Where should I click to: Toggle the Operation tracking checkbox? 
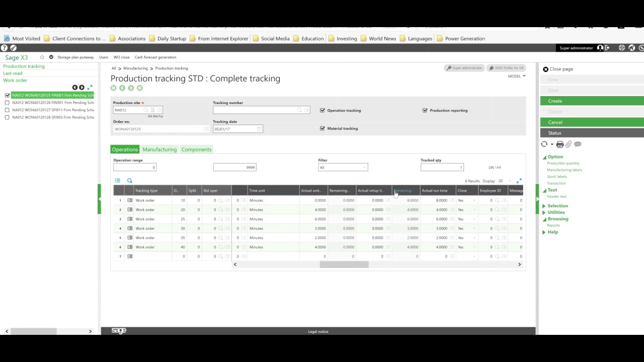coord(323,110)
